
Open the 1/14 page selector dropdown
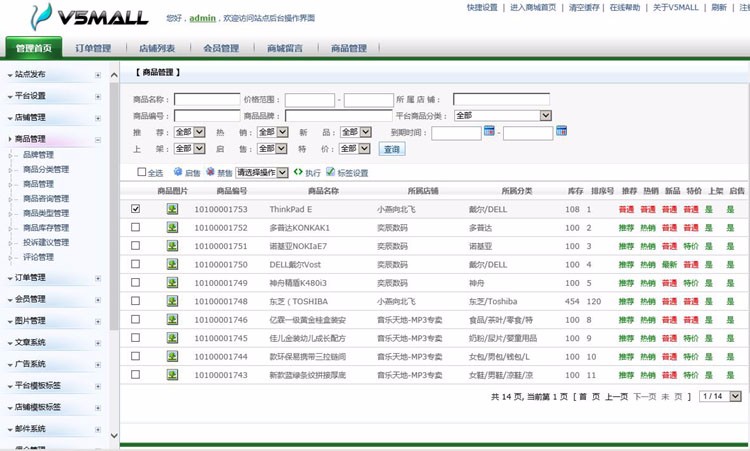pyautogui.click(x=720, y=396)
